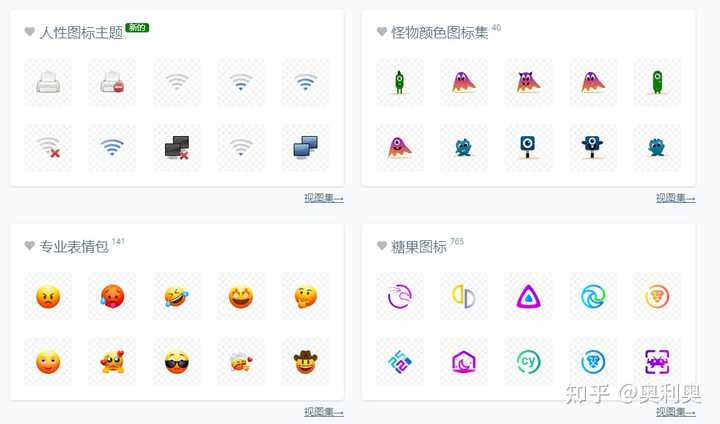This screenshot has height=424, width=720.
Task: Toggle favorite heart for 糖果图标
Action: click(382, 246)
